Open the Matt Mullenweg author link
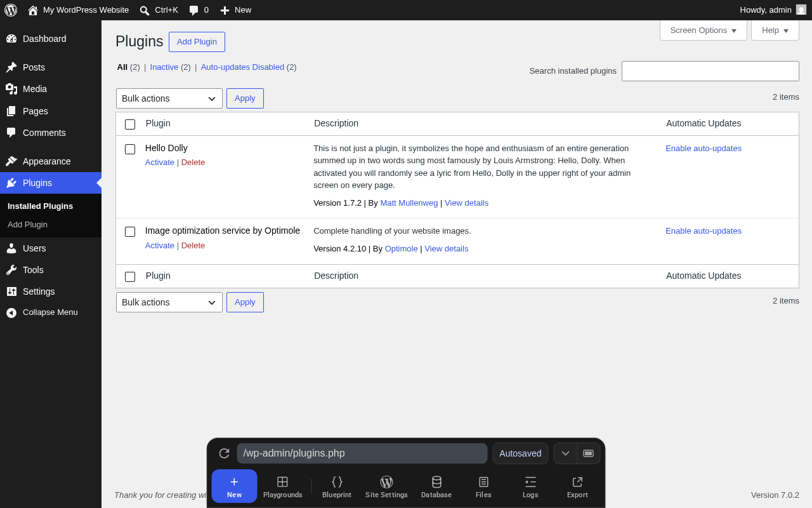This screenshot has width=812, height=508. point(409,203)
